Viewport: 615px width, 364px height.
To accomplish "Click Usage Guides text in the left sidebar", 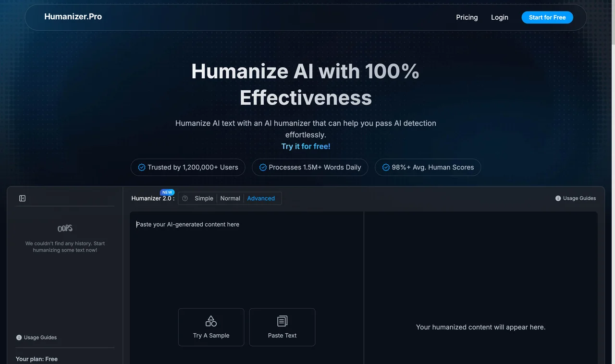I will pos(40,338).
